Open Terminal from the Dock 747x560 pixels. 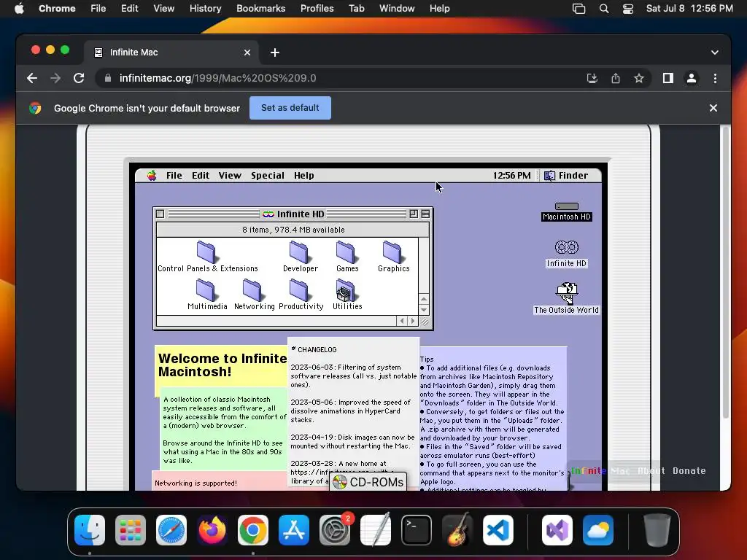click(417, 529)
